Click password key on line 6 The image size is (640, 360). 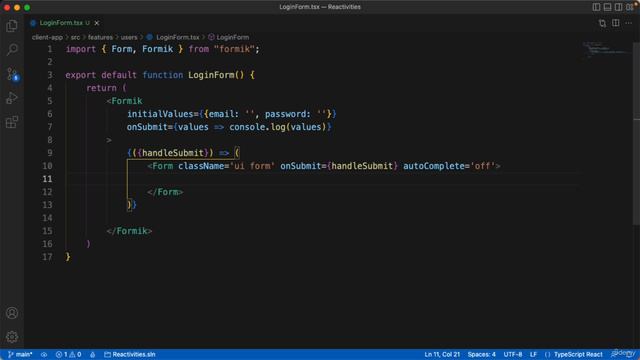click(287, 114)
